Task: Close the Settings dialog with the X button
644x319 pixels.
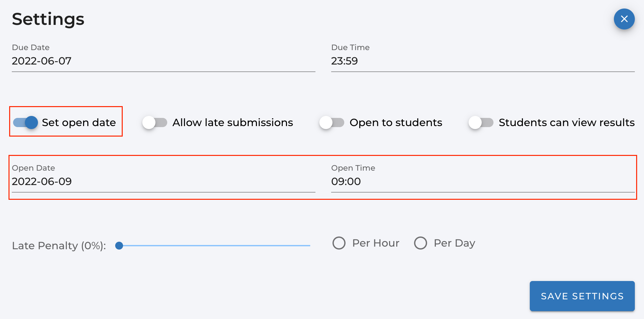Action: 624,19
